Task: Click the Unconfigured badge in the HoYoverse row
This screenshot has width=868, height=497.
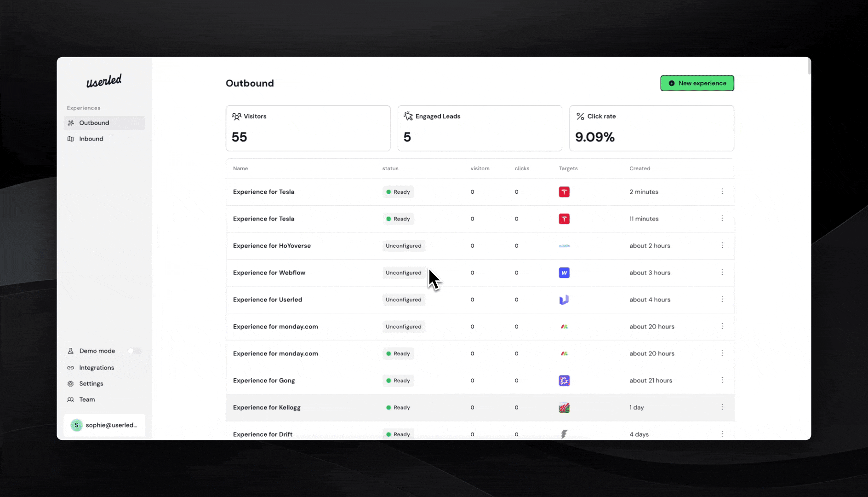Action: click(404, 246)
